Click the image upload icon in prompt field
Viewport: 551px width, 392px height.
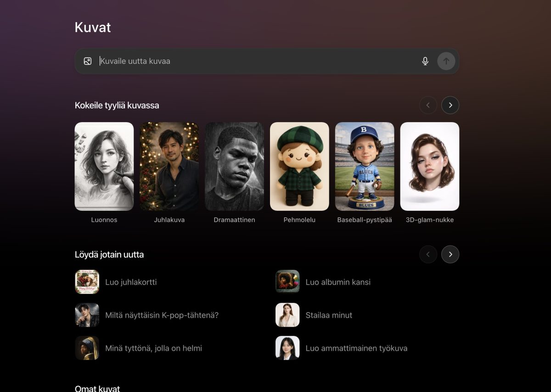click(x=88, y=61)
